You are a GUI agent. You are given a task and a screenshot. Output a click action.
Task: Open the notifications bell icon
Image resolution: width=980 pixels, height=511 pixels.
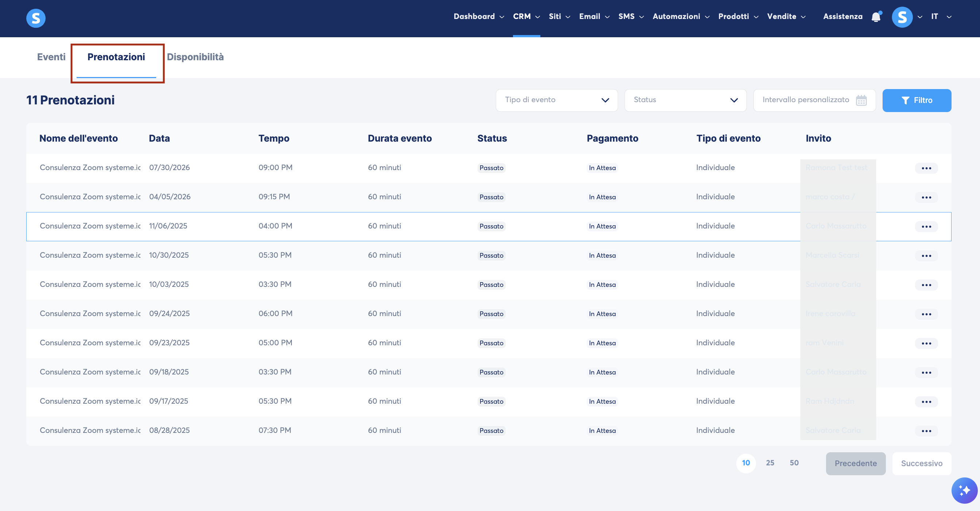(876, 17)
